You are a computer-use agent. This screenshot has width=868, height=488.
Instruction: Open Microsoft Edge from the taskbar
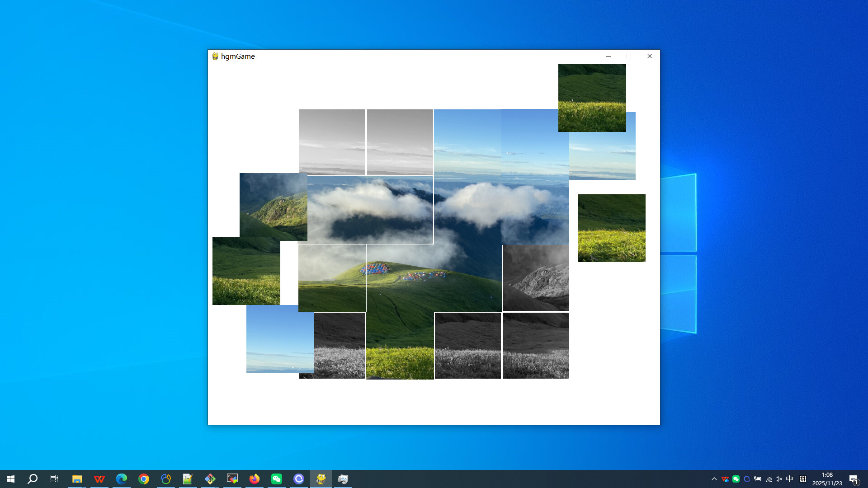[121, 479]
